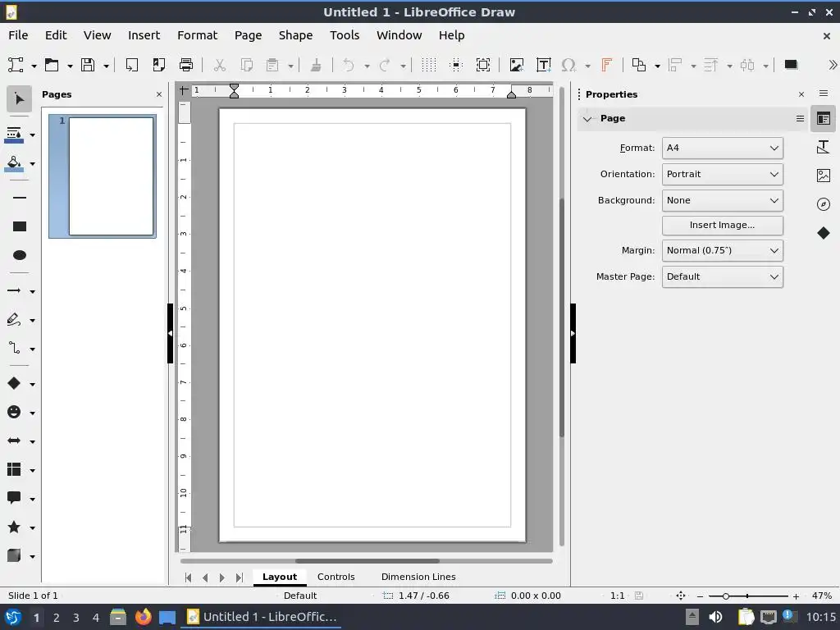
Task: Open the Navigator sidebar deck
Action: (x=824, y=204)
